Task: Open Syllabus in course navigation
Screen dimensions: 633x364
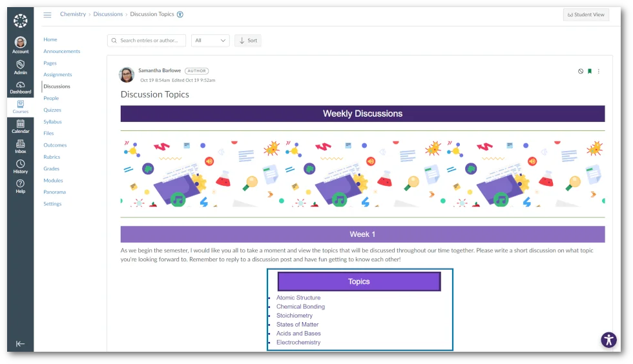Action: click(x=52, y=121)
